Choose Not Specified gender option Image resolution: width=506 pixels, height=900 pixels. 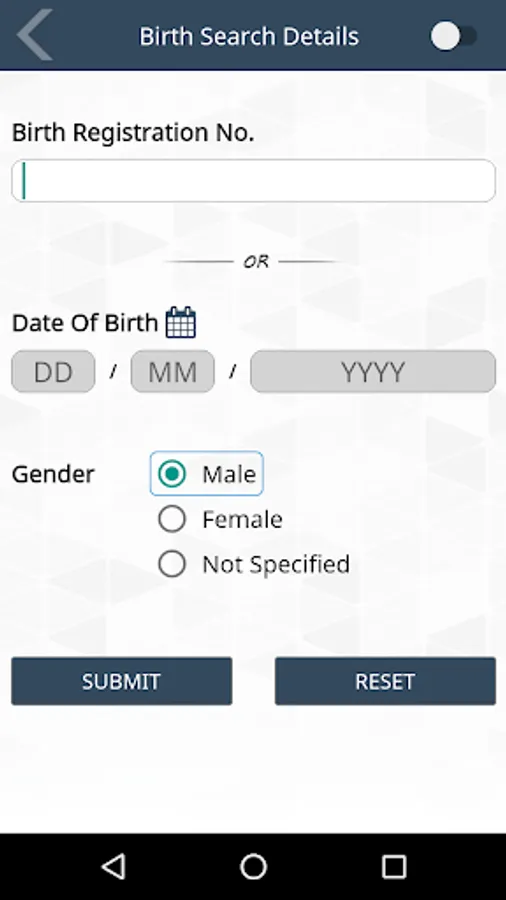click(x=254, y=564)
